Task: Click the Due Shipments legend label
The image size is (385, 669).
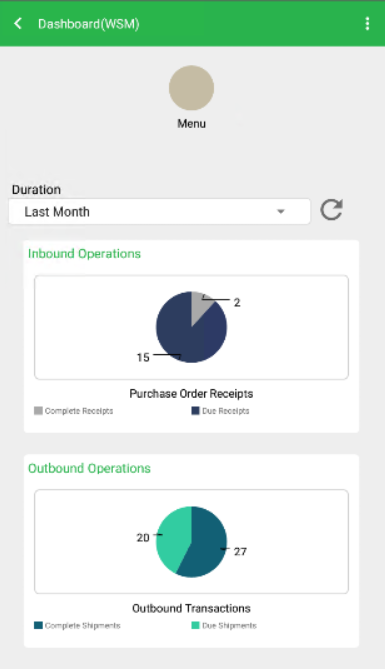Action: [229, 625]
